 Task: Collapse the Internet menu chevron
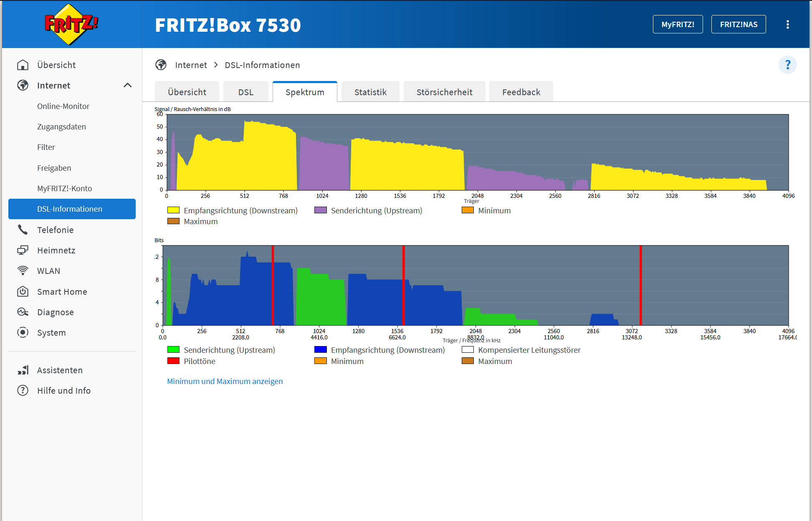click(x=128, y=86)
